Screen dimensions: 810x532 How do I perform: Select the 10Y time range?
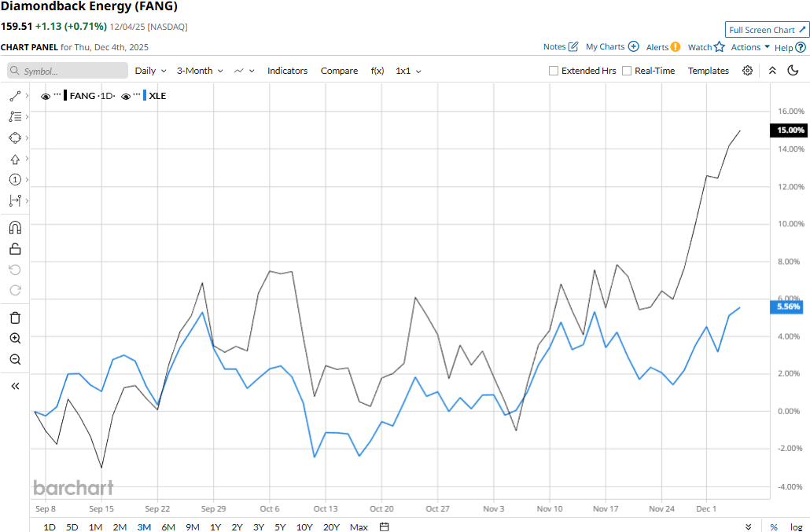[x=304, y=526]
